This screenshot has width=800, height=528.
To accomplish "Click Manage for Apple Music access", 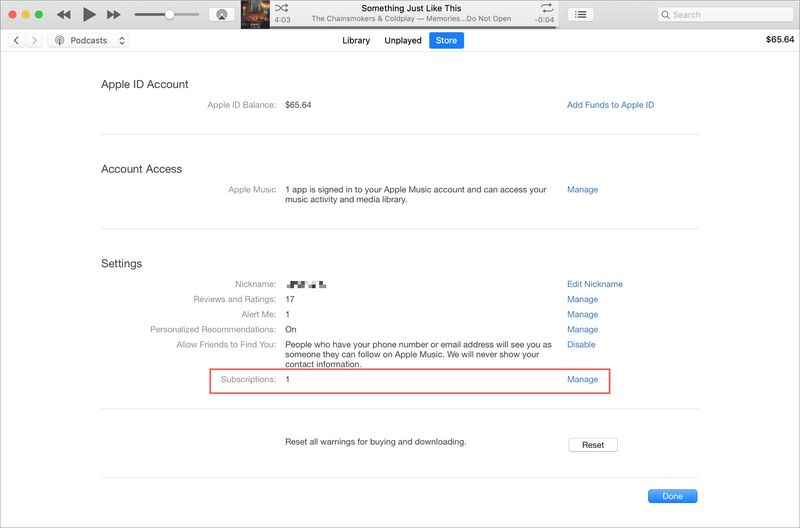I will (x=582, y=189).
